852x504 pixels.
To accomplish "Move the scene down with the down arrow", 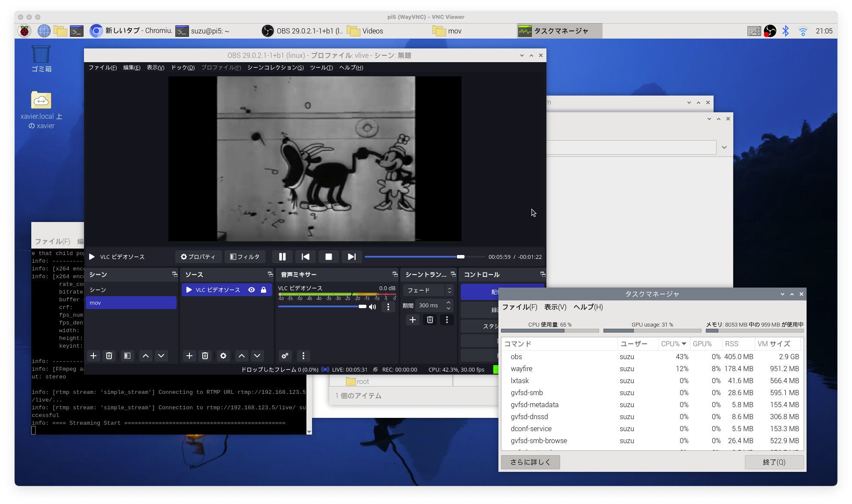I will [161, 356].
